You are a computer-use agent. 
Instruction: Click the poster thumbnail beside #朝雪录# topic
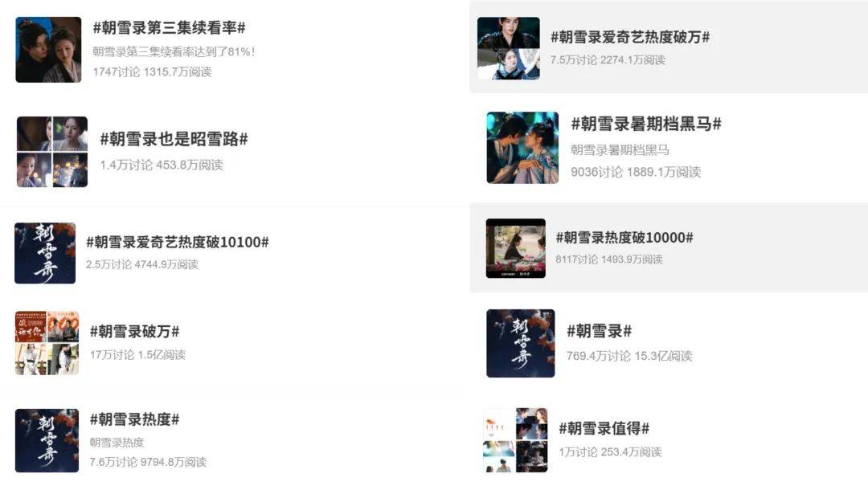pyautogui.click(x=520, y=343)
